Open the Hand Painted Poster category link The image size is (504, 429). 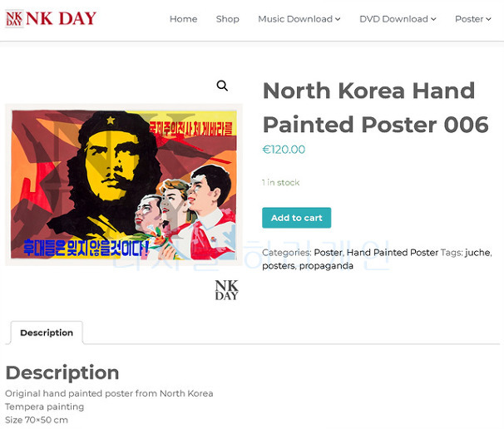pos(393,253)
